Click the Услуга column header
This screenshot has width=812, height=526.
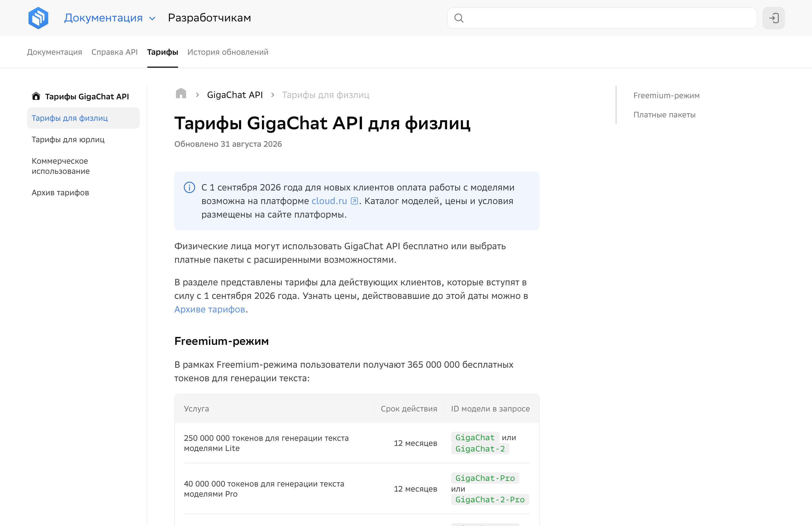tap(197, 409)
